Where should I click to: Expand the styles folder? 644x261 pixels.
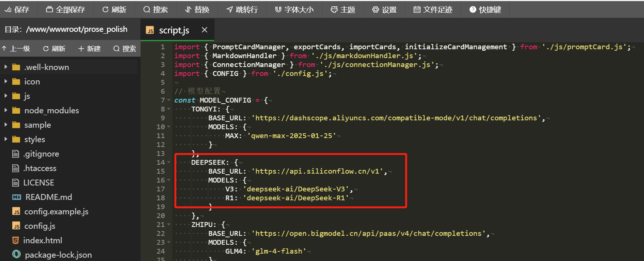[6, 139]
